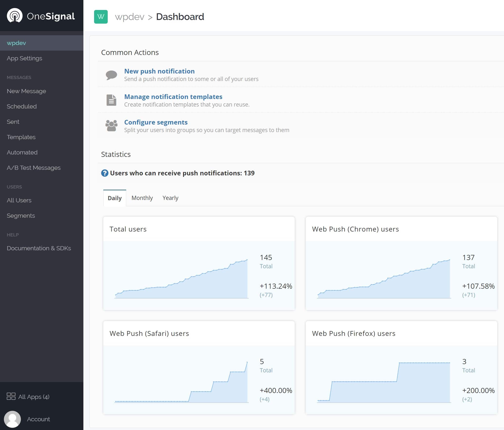Click the All Users sidebar icon
504x430 pixels.
[x=19, y=200]
